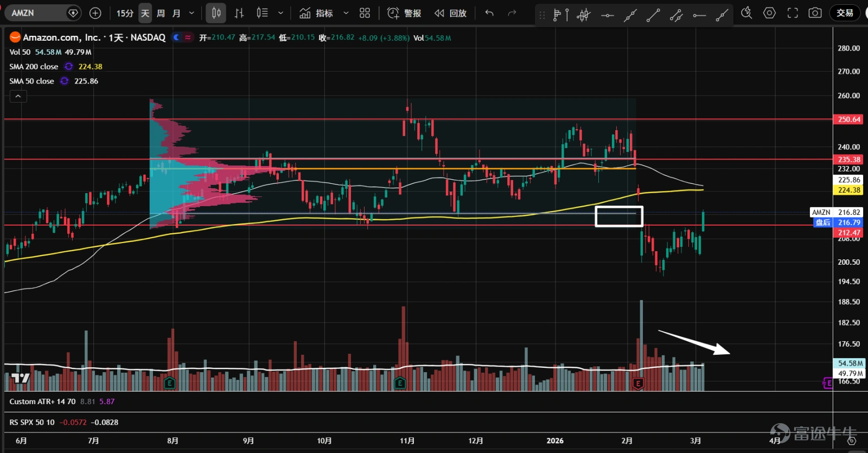This screenshot has height=453, width=868.
Task: Select the 月 monthly timeframe
Action: point(176,13)
